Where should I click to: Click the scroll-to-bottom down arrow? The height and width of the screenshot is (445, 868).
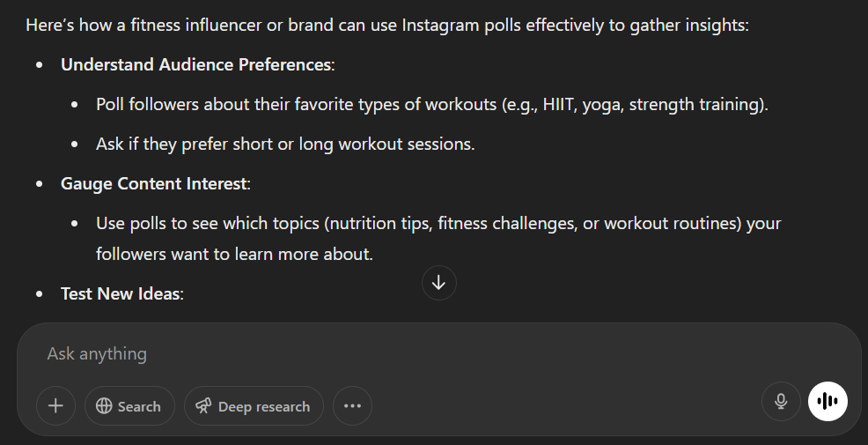pos(439,283)
